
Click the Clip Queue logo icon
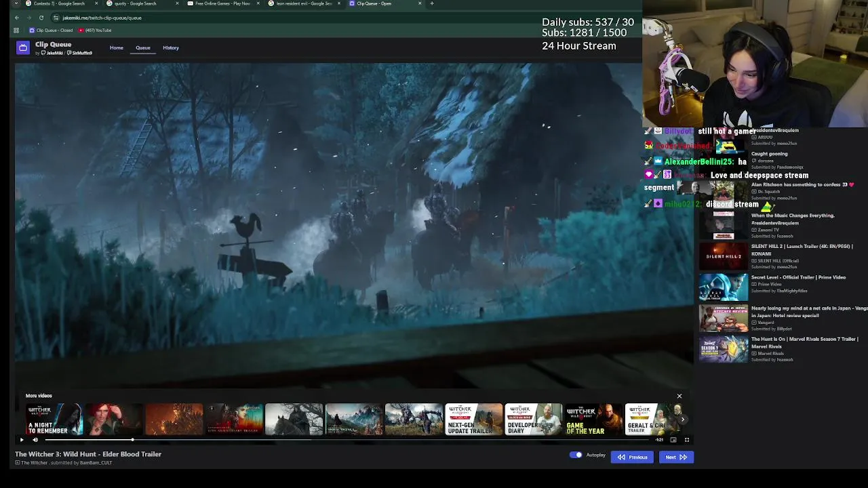pyautogui.click(x=23, y=47)
